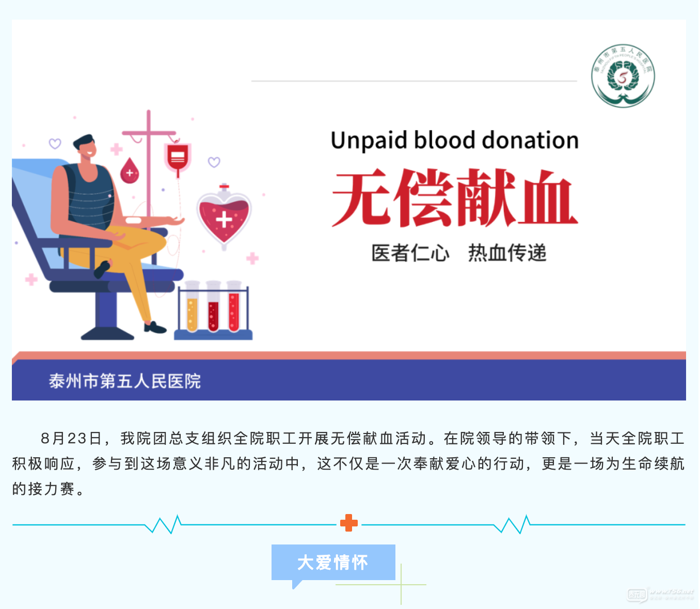This screenshot has height=609, width=700.
Task: Click the left heartbeat zigzag on divider
Action: click(x=163, y=524)
